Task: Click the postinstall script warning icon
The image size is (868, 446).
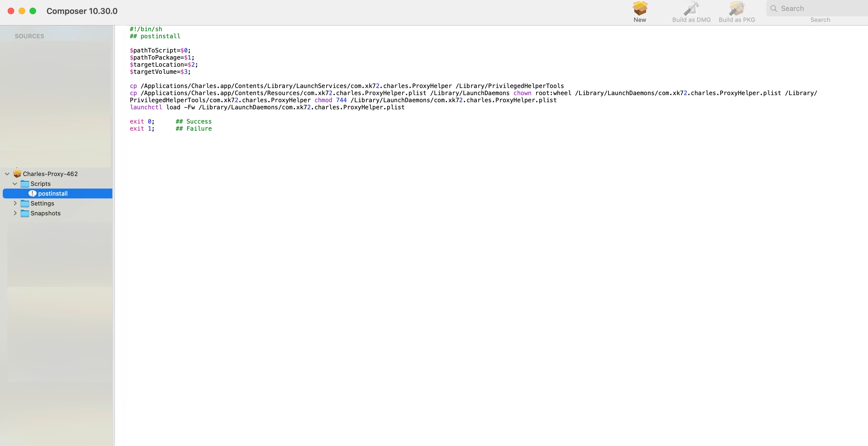Action: click(x=32, y=193)
